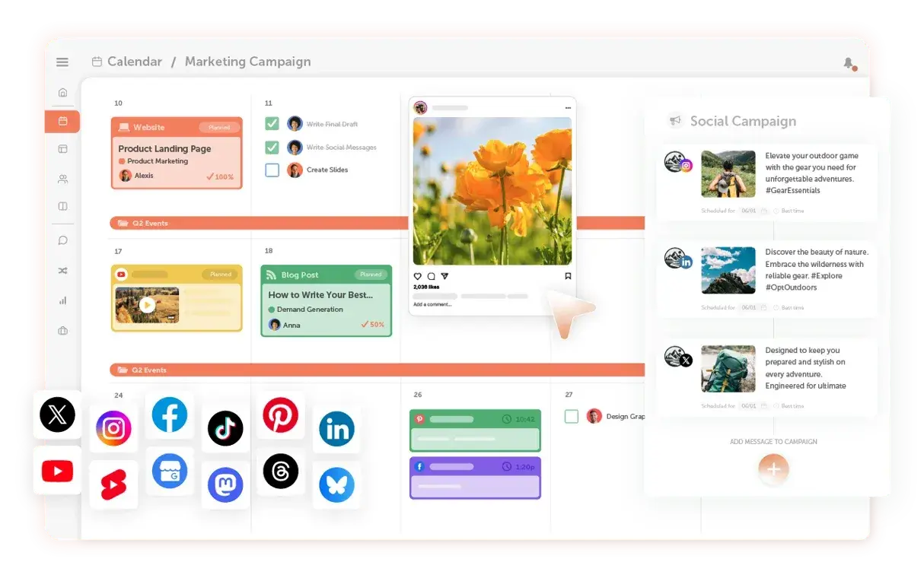Click the Bluesky butterfly icon tile
Viewport: 924px width, 578px height.
click(336, 485)
